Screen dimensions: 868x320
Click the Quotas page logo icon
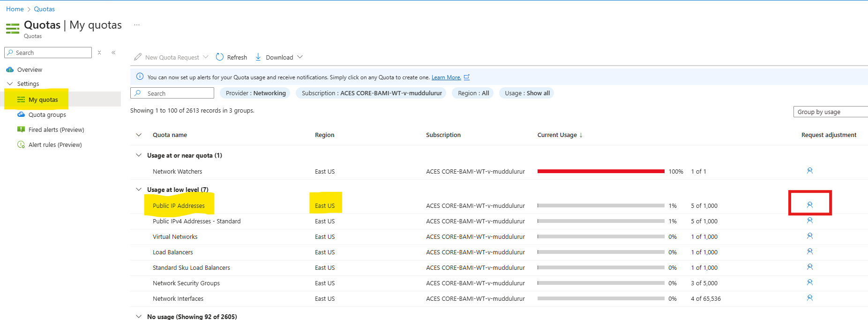[13, 29]
